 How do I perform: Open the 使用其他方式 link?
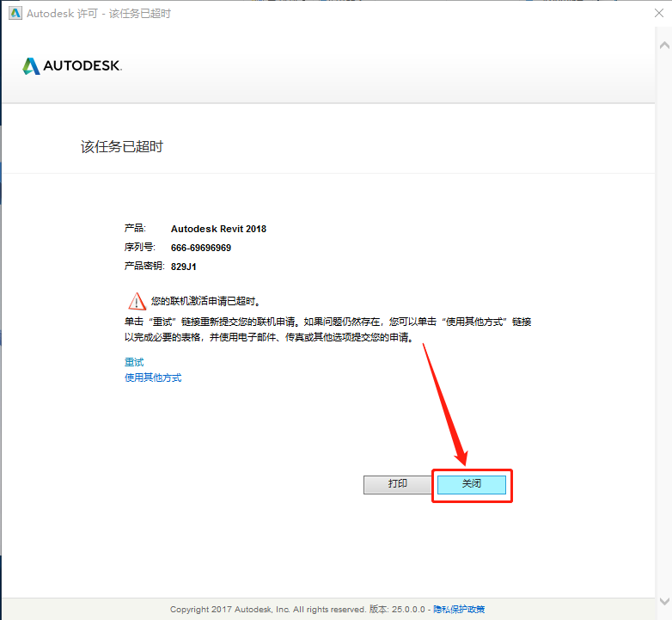coord(153,378)
